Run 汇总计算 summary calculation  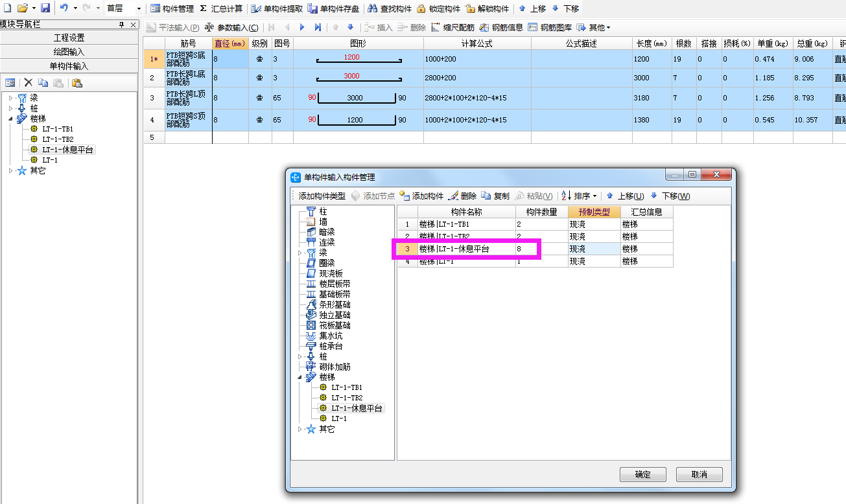click(x=220, y=8)
